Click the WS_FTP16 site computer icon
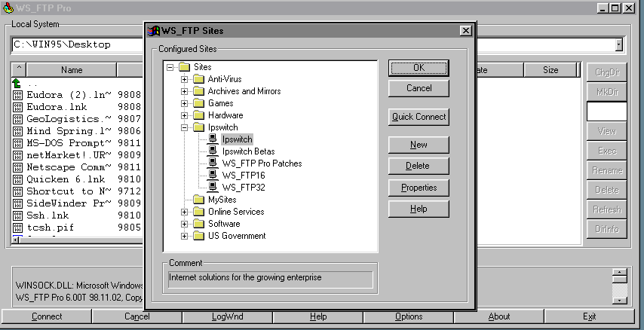644x330 pixels. click(213, 176)
